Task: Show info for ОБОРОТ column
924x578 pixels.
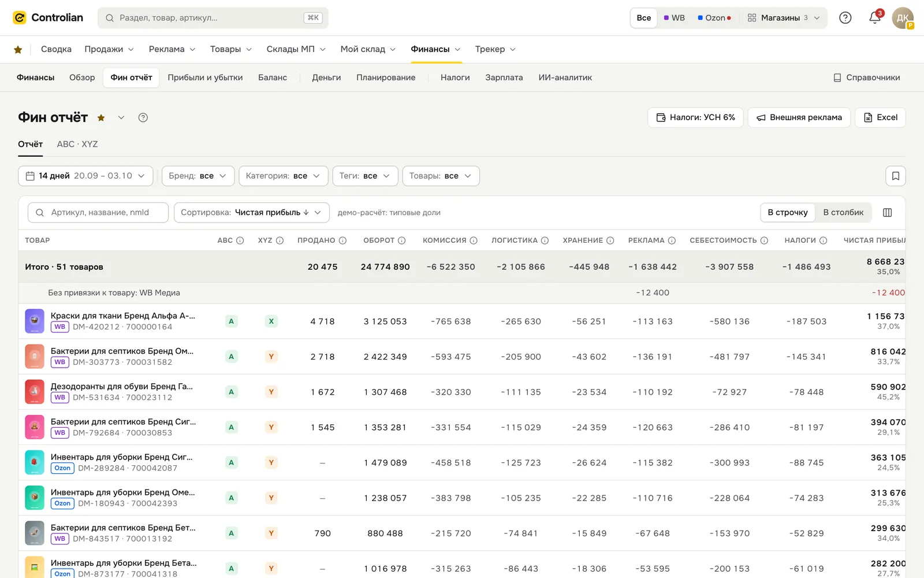Action: coord(402,240)
